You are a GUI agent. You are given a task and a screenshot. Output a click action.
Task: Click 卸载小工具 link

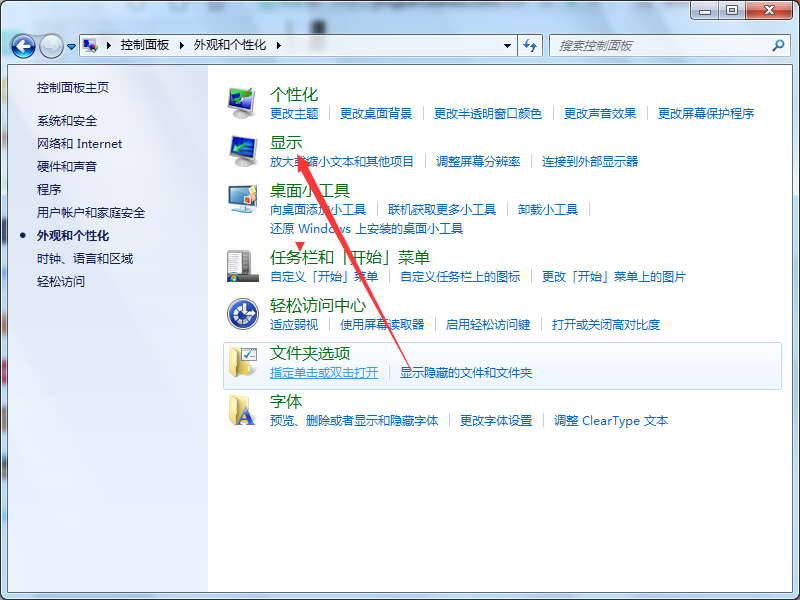[x=548, y=210]
